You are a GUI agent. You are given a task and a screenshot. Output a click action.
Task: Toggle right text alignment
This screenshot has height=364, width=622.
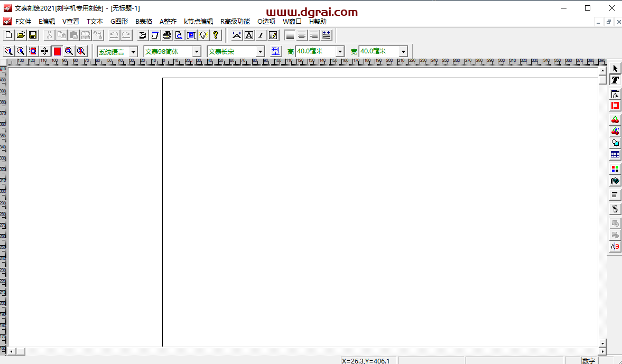314,35
